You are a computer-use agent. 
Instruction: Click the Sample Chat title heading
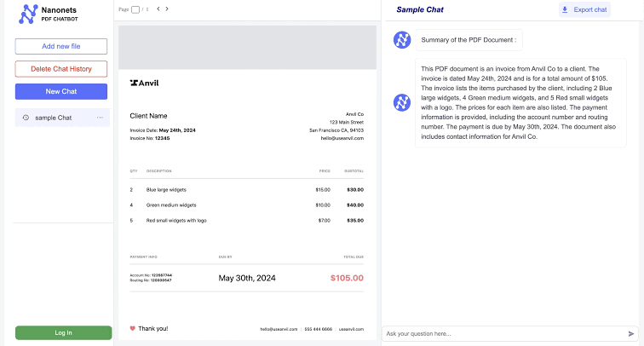click(420, 9)
